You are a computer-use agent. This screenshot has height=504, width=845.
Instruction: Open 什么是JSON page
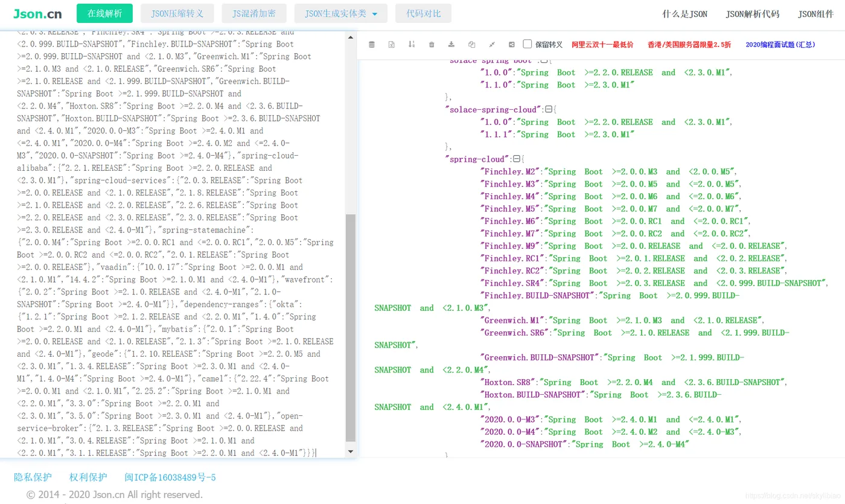pos(684,14)
